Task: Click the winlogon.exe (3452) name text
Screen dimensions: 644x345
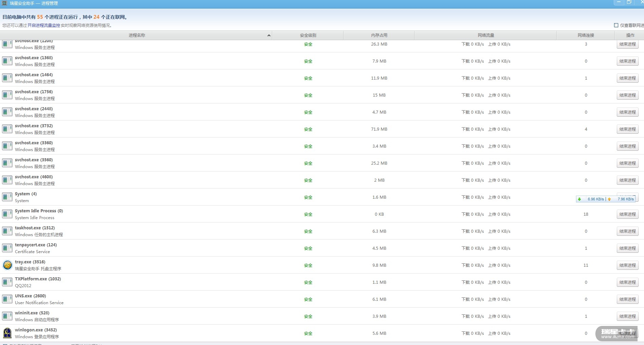Action: (x=36, y=330)
